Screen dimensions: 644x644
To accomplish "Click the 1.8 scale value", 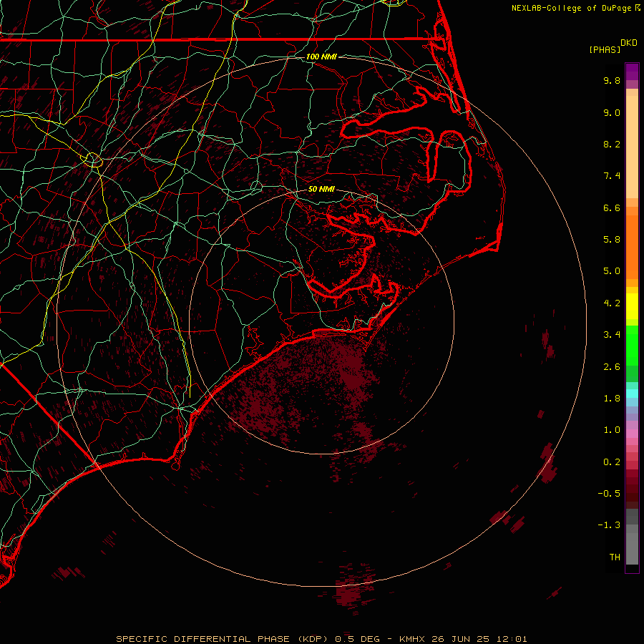I will (612, 399).
